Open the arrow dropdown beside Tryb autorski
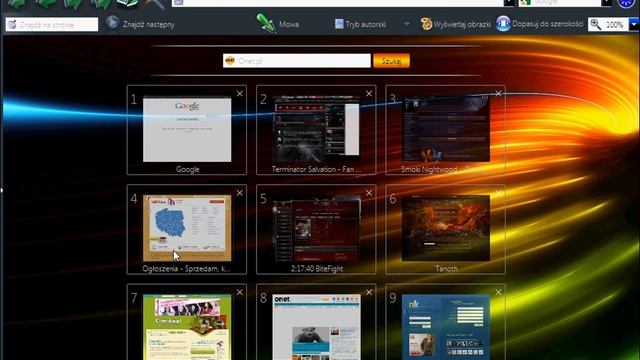Image resolution: width=640 pixels, height=360 pixels. (407, 24)
